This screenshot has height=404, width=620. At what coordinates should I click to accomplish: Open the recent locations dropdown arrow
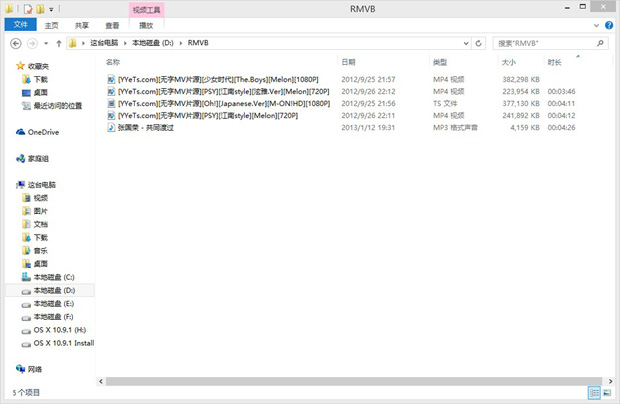[x=46, y=44]
